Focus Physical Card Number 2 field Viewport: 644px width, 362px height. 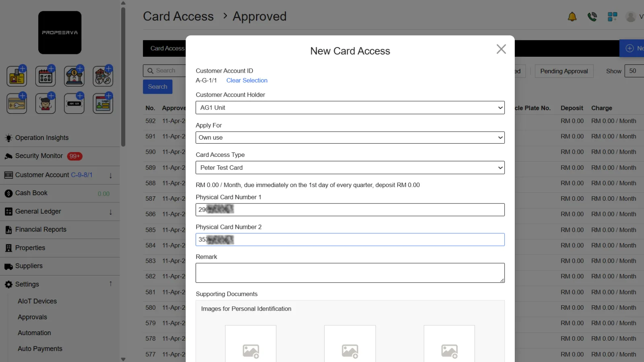pyautogui.click(x=350, y=239)
